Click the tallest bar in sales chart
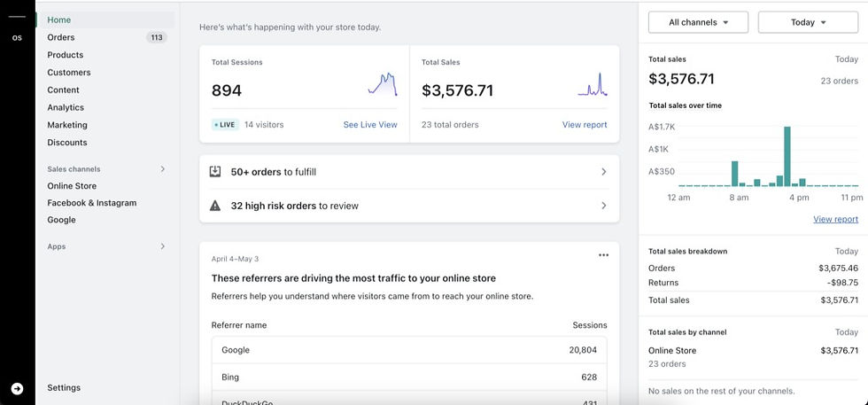This screenshot has height=405, width=868. pyautogui.click(x=787, y=156)
